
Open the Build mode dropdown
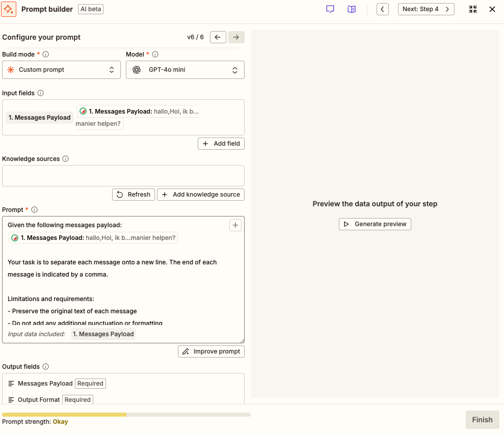pyautogui.click(x=61, y=70)
